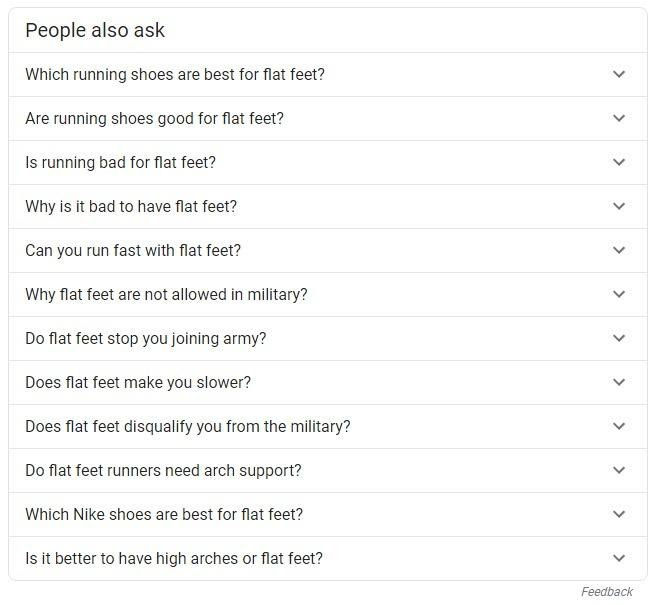Click the 'People also ask' heading
667x605 pixels.
click(x=95, y=31)
